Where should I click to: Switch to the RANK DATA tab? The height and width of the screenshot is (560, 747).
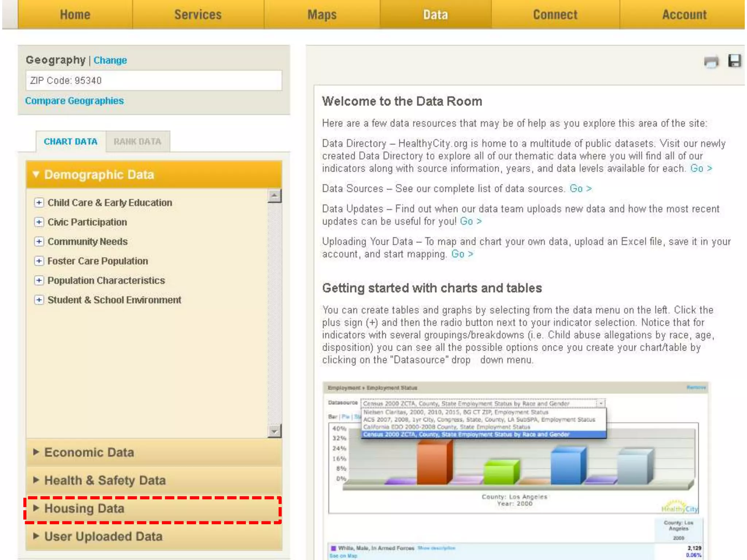(137, 141)
